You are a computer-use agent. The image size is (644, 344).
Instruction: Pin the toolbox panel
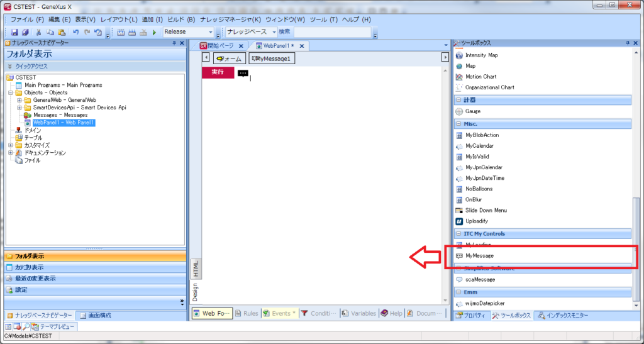coord(628,43)
